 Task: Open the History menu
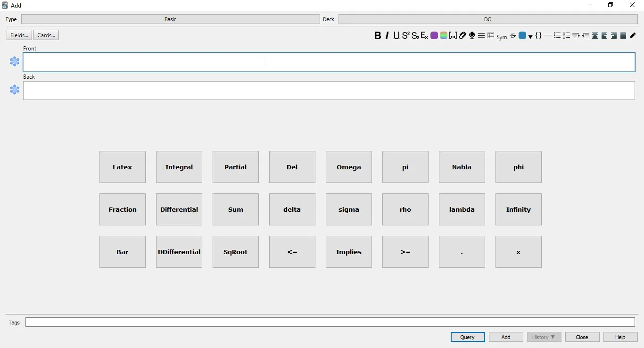click(x=544, y=337)
